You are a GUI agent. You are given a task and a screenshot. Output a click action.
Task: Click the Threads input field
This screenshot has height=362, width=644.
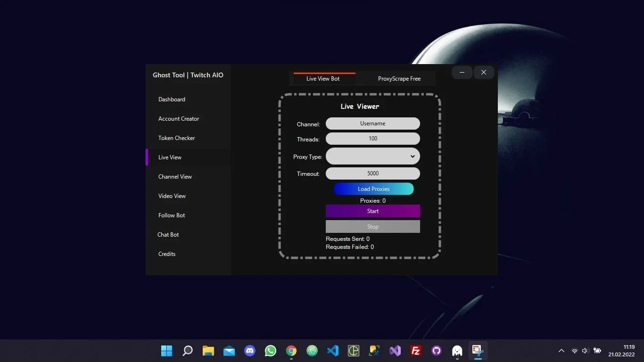[x=372, y=139]
